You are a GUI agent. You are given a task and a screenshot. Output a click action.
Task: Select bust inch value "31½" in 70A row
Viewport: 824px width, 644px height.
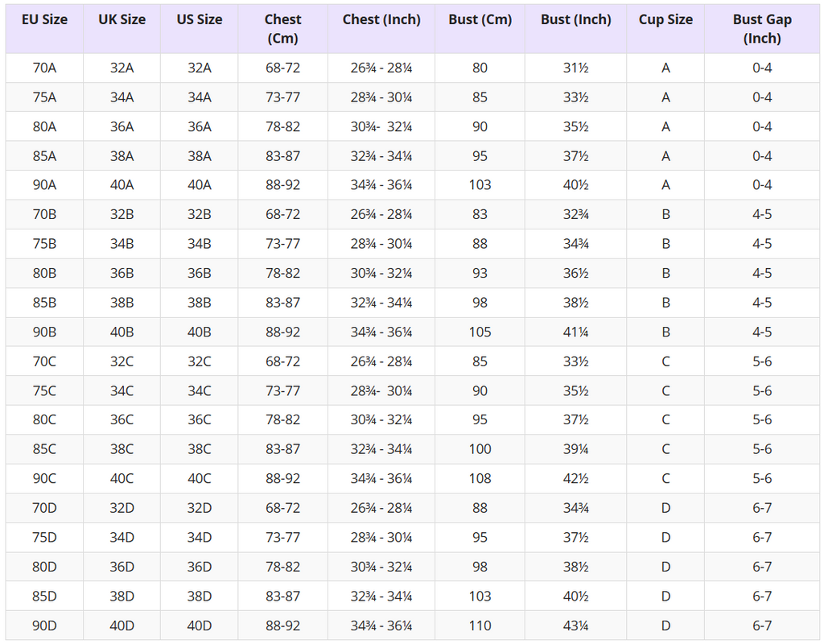(x=575, y=68)
